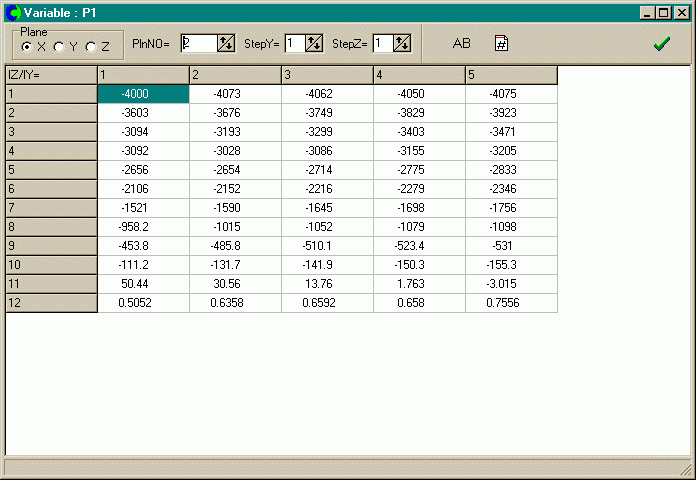Click column header 3
The height and width of the screenshot is (480, 696).
pyautogui.click(x=327, y=75)
